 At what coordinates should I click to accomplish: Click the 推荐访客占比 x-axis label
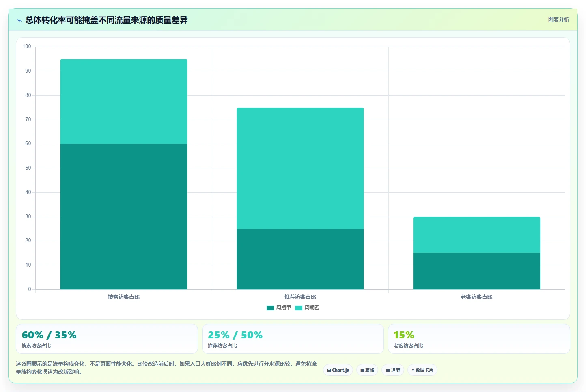(x=300, y=297)
